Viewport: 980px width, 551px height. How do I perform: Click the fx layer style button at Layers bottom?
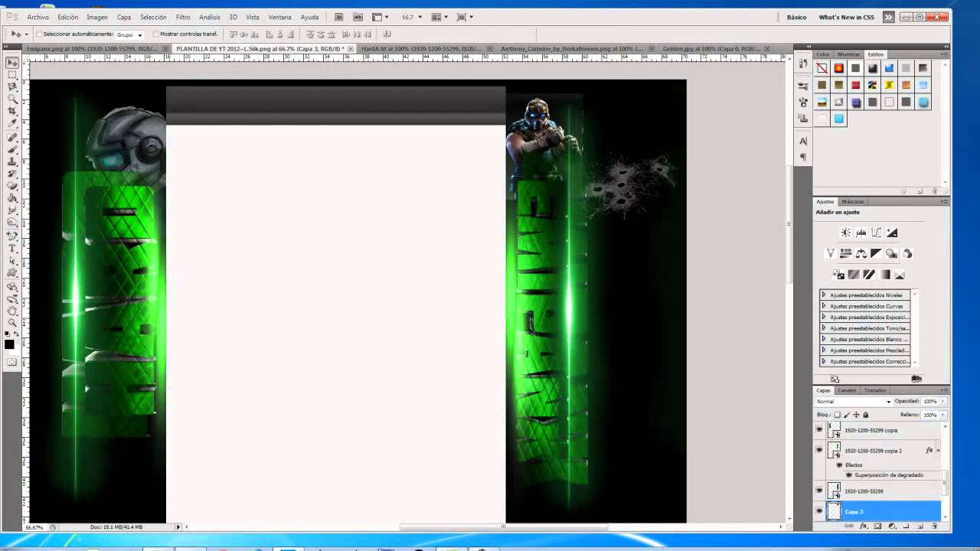pos(864,527)
